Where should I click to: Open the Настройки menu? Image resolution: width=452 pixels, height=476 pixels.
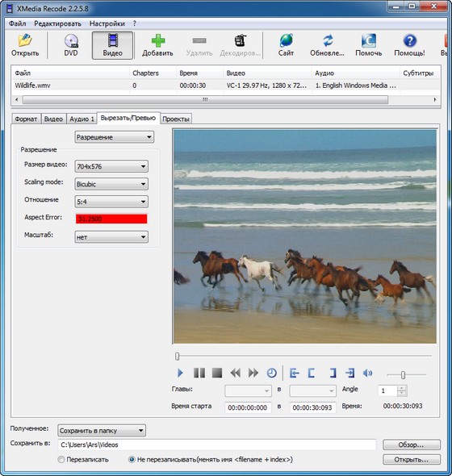pyautogui.click(x=107, y=23)
